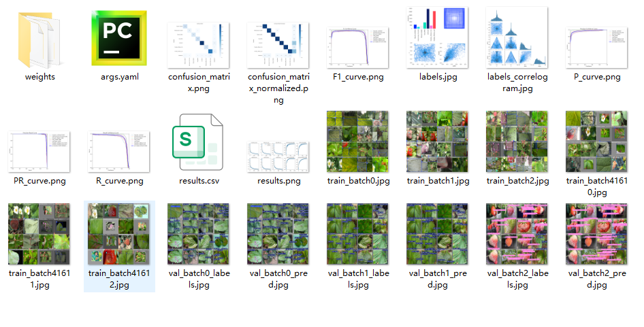The image size is (644, 327).
Task: Click the 'confusion_matrix_normalized.png' file name
Action: tap(278, 88)
